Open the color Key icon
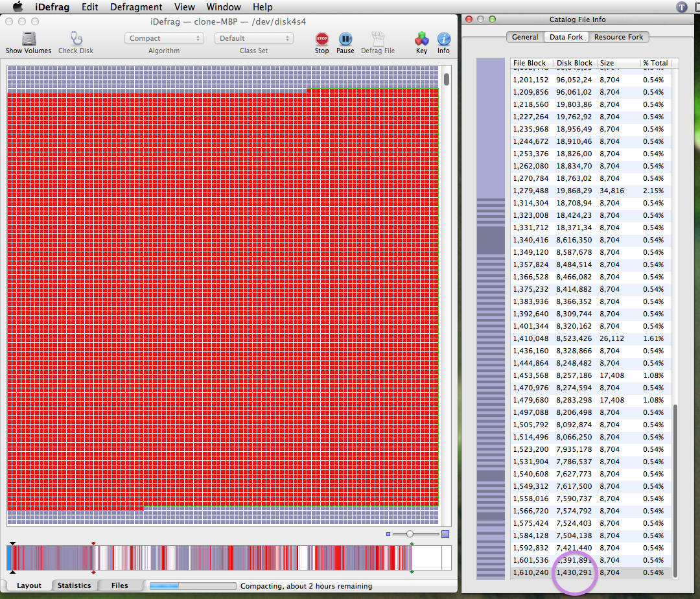 click(421, 39)
